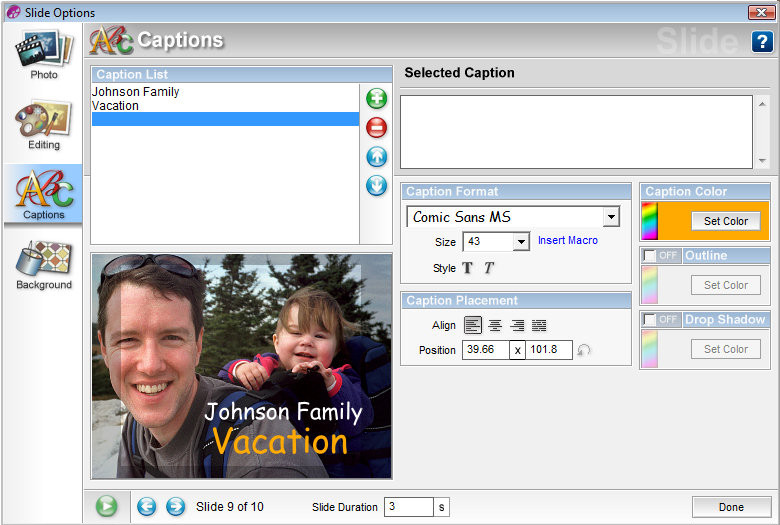Click the Drop Shadow rainbow color swatch
This screenshot has width=780, height=525.
pos(650,349)
